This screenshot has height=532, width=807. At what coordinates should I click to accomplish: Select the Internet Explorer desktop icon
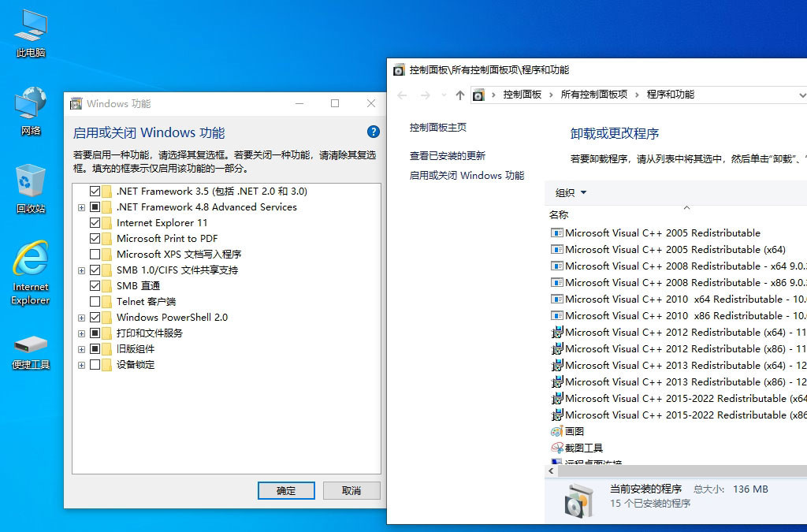click(31, 273)
